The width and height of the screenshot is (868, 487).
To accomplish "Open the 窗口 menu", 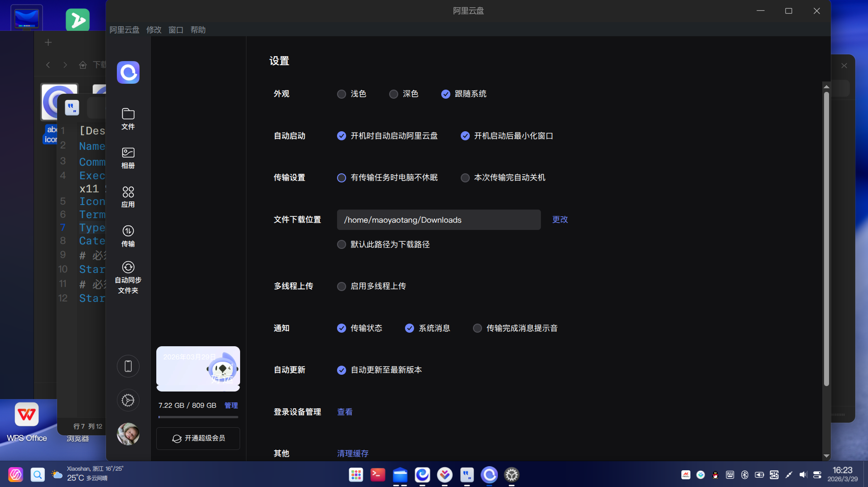I will [175, 30].
